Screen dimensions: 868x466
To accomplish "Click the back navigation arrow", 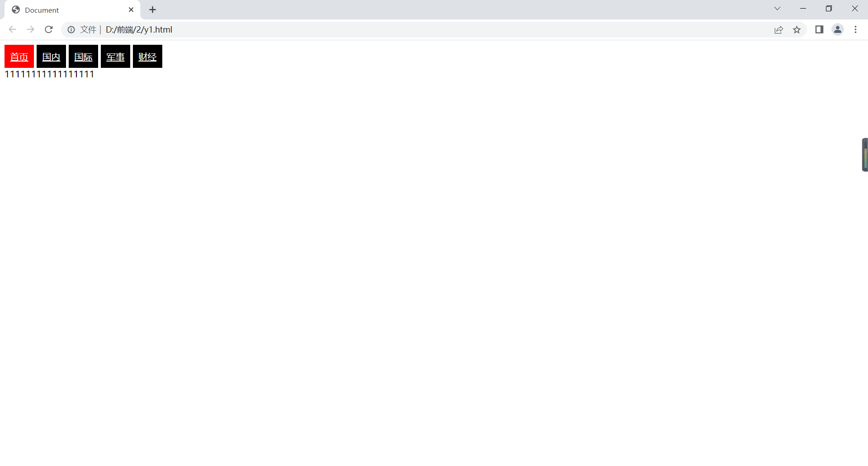I will pyautogui.click(x=12, y=29).
